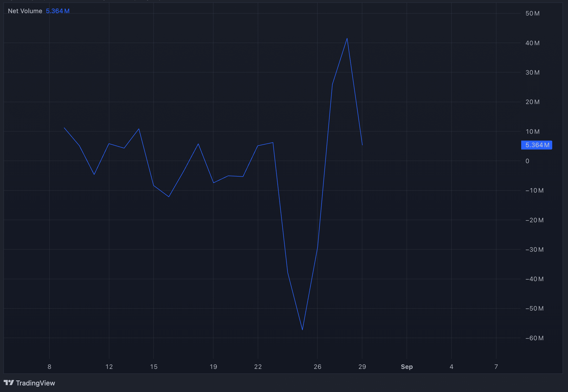Click the TradingView logo link
The height and width of the screenshot is (392, 568).
coord(29,383)
